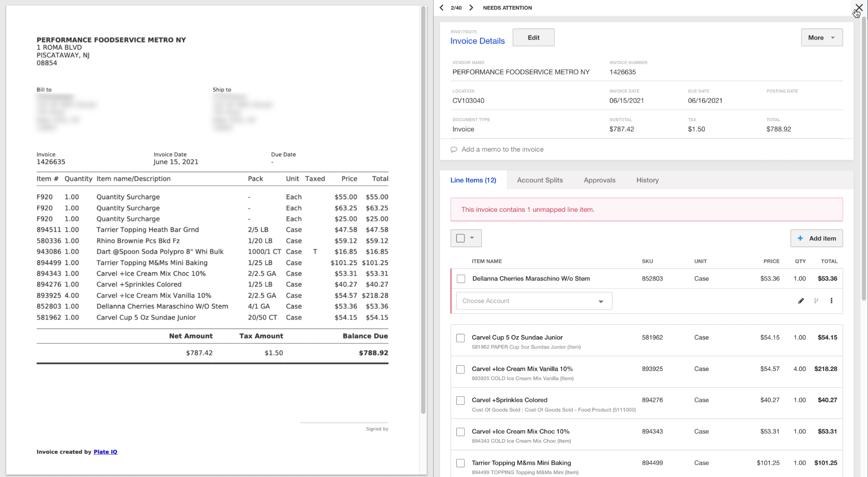Viewport: 868px width, 477px height.
Task: Click Add a memo to the invoice field
Action: [502, 149]
